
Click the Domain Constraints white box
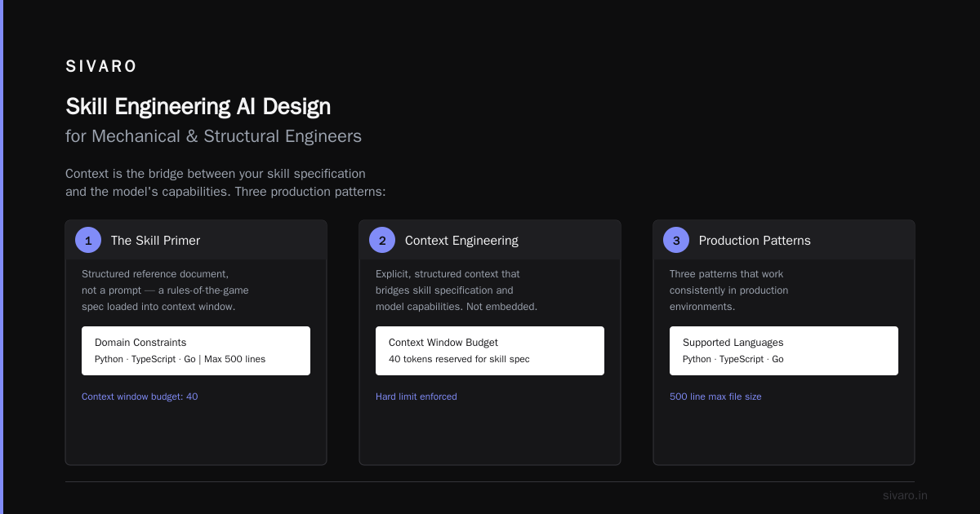(196, 351)
